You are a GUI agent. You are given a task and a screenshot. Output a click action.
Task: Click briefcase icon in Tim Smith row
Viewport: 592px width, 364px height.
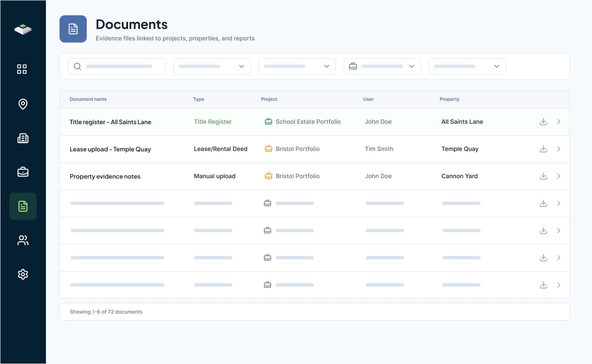(x=268, y=149)
